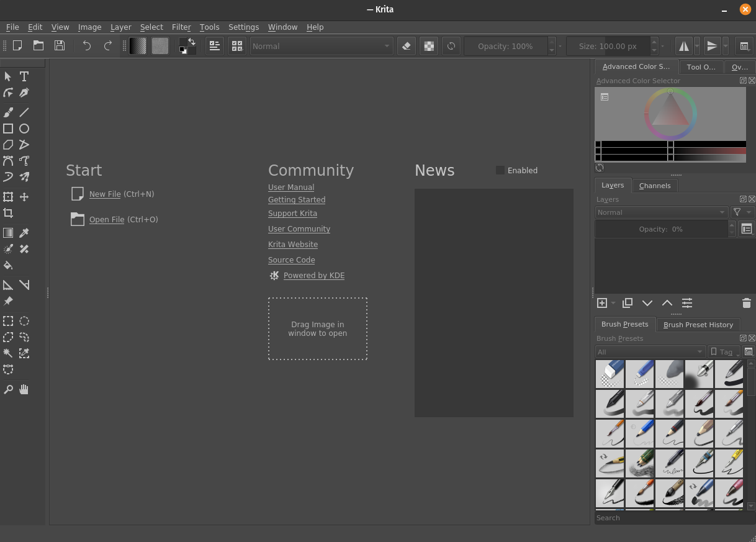
Task: Switch to the Channels tab
Action: [x=655, y=186]
